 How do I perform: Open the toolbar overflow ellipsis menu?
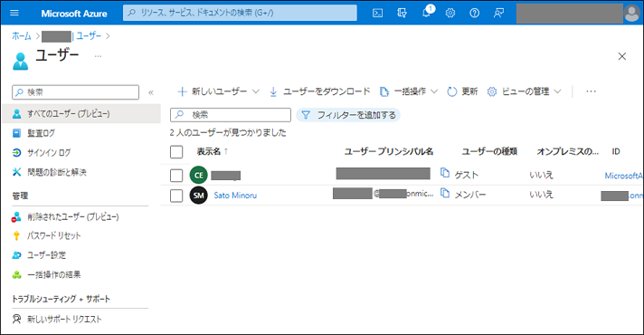(591, 91)
